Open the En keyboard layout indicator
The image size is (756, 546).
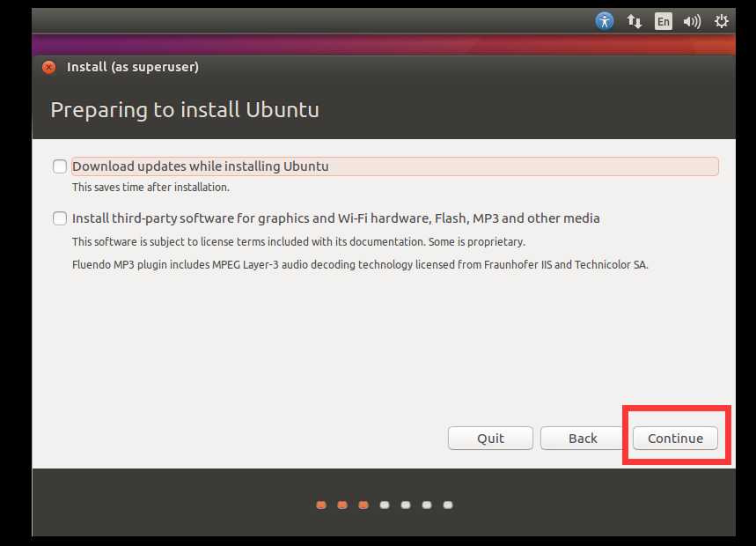tap(663, 21)
